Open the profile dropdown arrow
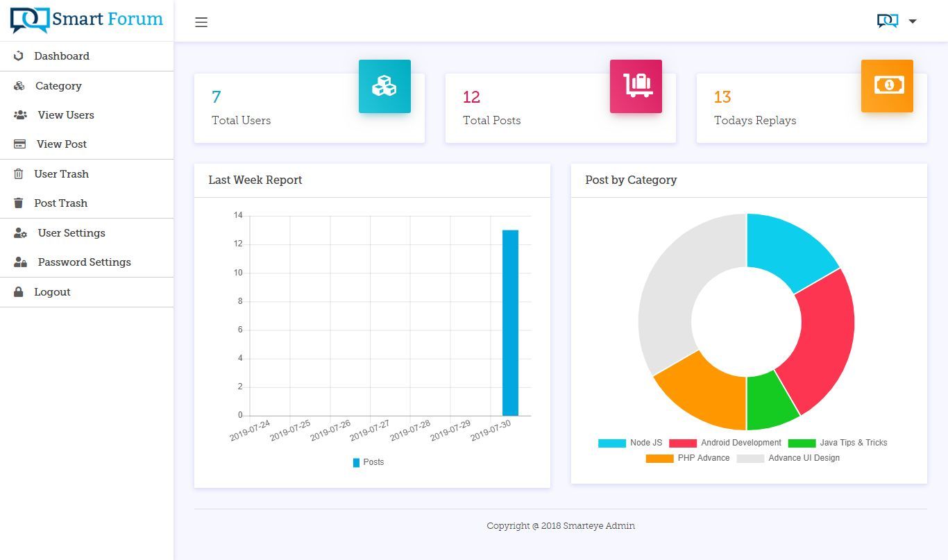This screenshot has height=560, width=948. [913, 22]
